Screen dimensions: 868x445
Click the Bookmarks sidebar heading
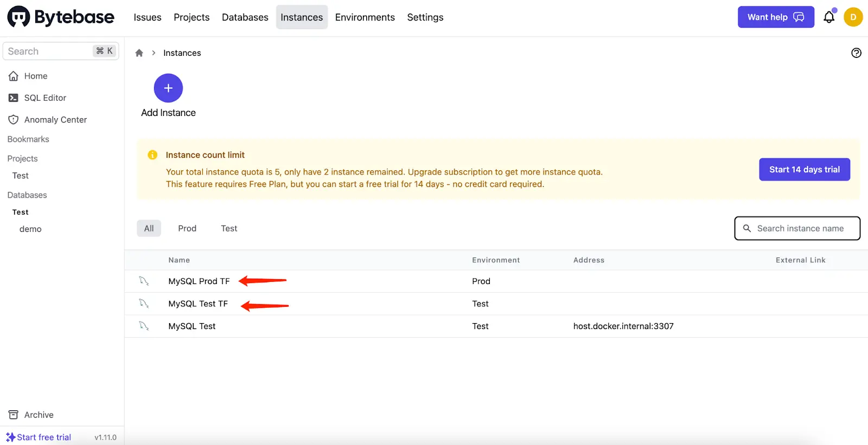(x=28, y=139)
